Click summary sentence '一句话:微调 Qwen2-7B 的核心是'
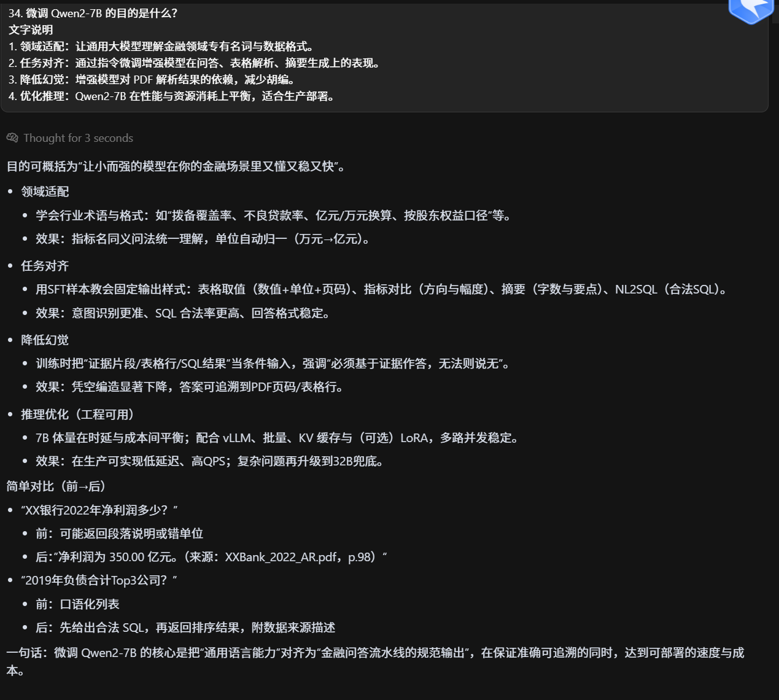Image resolution: width=779 pixels, height=700 pixels. coord(376,661)
